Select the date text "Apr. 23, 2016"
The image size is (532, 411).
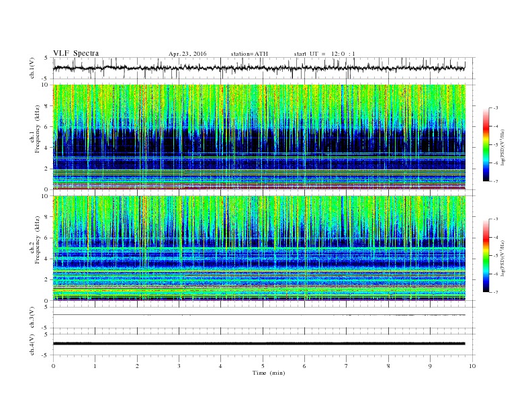point(187,54)
